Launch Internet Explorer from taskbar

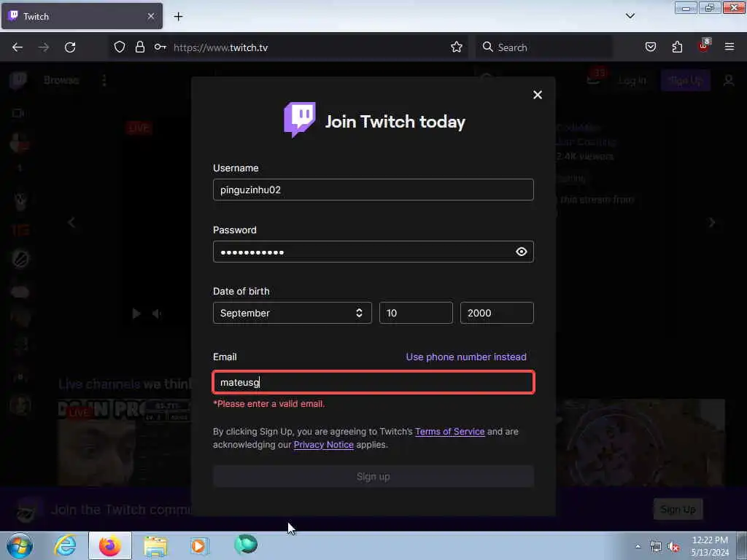point(65,545)
